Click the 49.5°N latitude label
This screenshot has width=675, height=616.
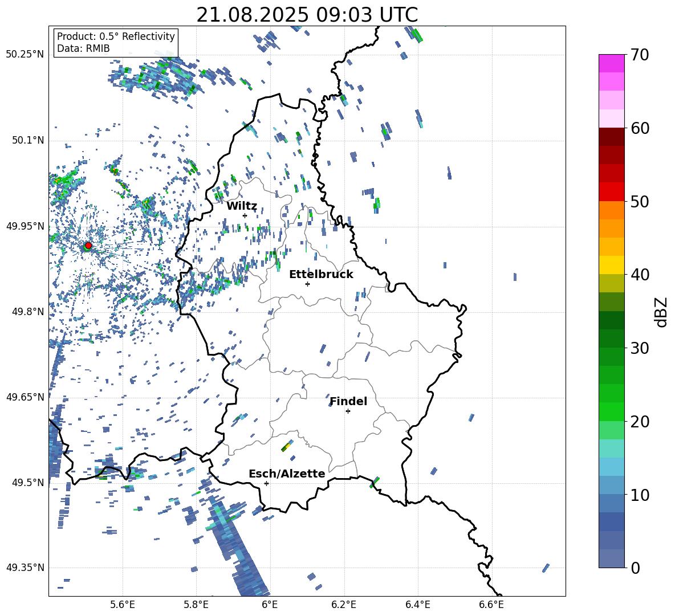click(x=27, y=482)
